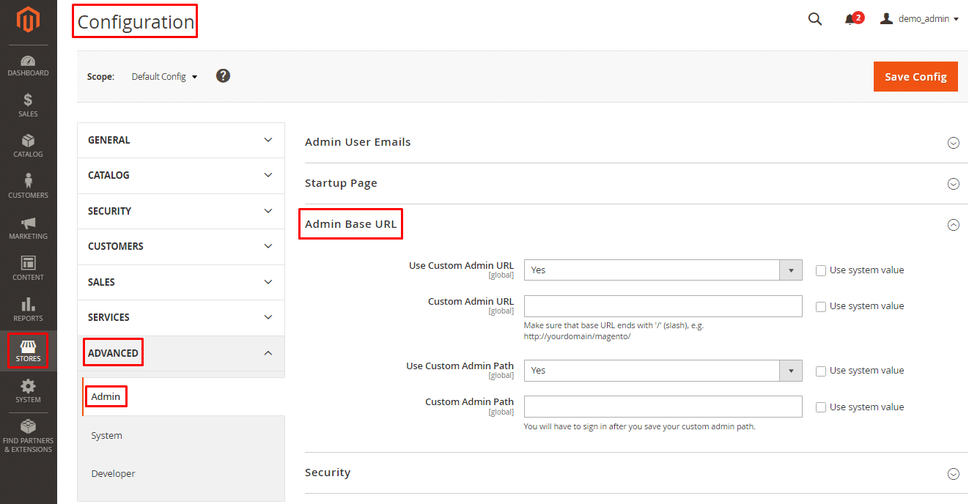Click the search magnifier icon
This screenshot has width=980, height=504.
point(814,19)
